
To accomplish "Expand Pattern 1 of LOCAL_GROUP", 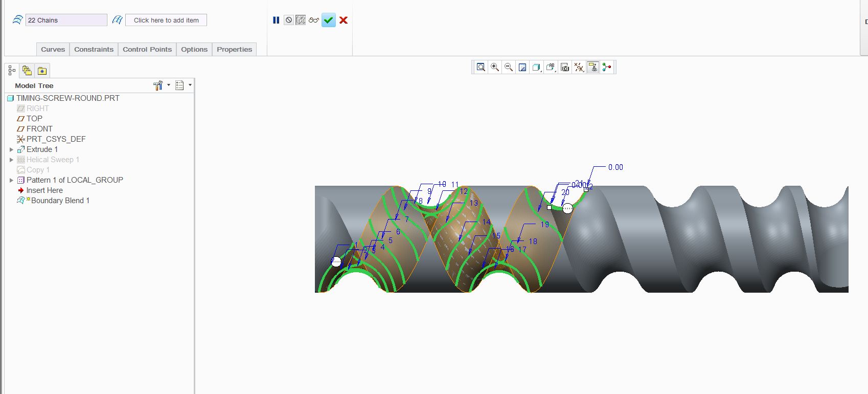I will point(11,180).
